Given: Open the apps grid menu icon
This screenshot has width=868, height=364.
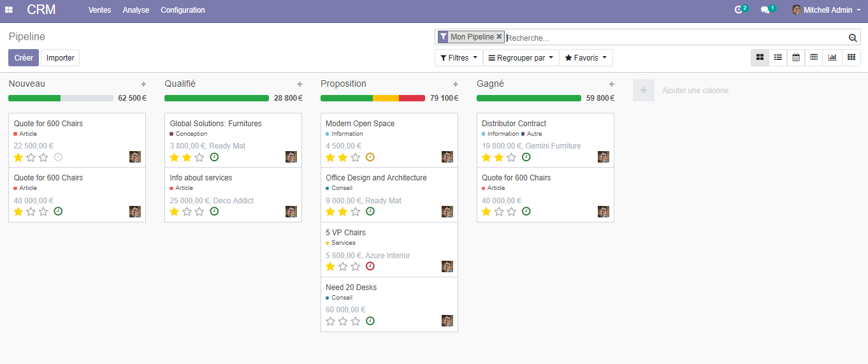Looking at the screenshot, I should [9, 10].
